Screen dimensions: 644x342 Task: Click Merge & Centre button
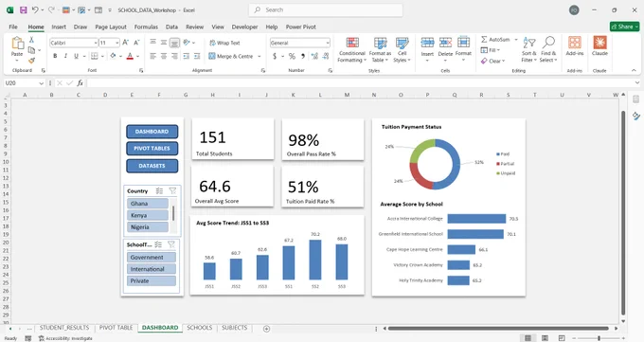coord(230,56)
